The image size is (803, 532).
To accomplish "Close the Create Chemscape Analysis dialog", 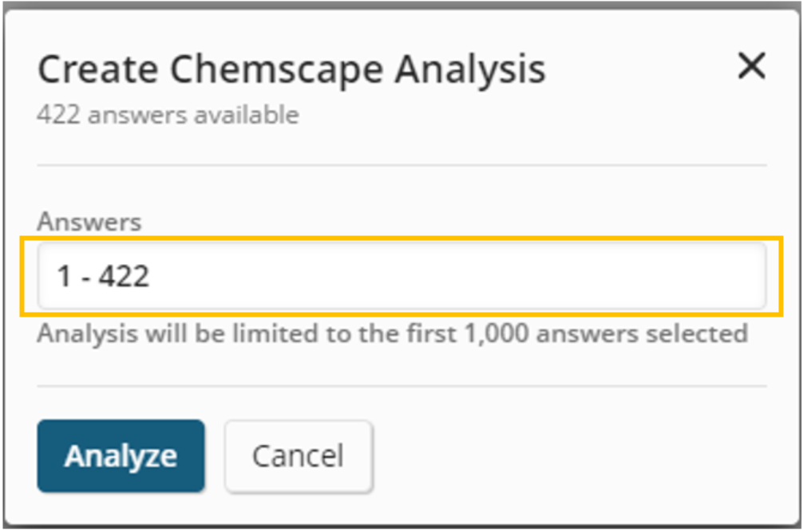I will [x=751, y=67].
